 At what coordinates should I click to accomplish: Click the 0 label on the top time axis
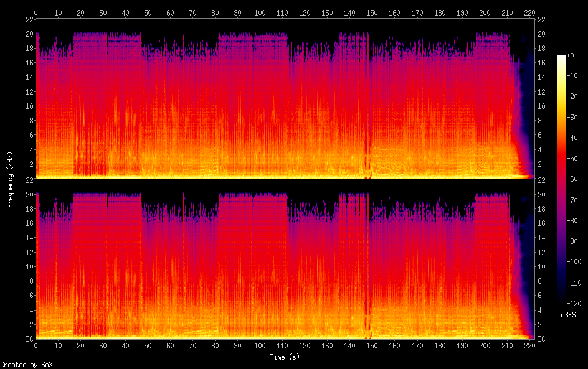[36, 12]
